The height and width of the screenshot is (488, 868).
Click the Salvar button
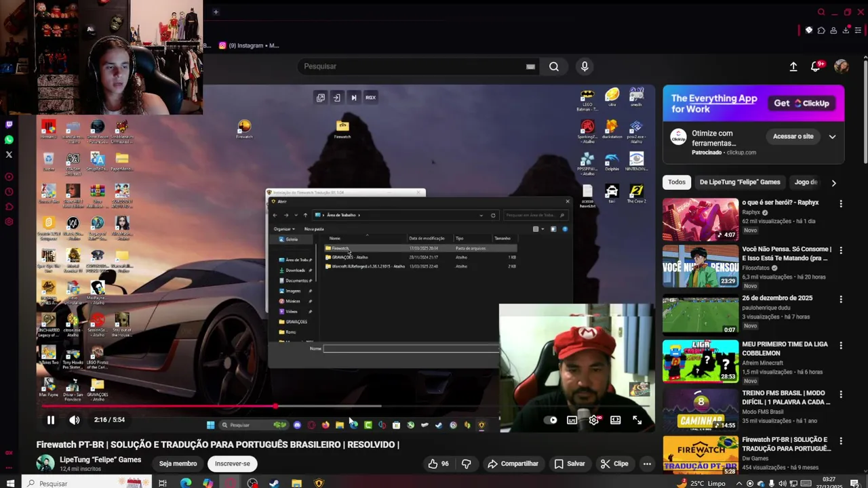coord(570,464)
